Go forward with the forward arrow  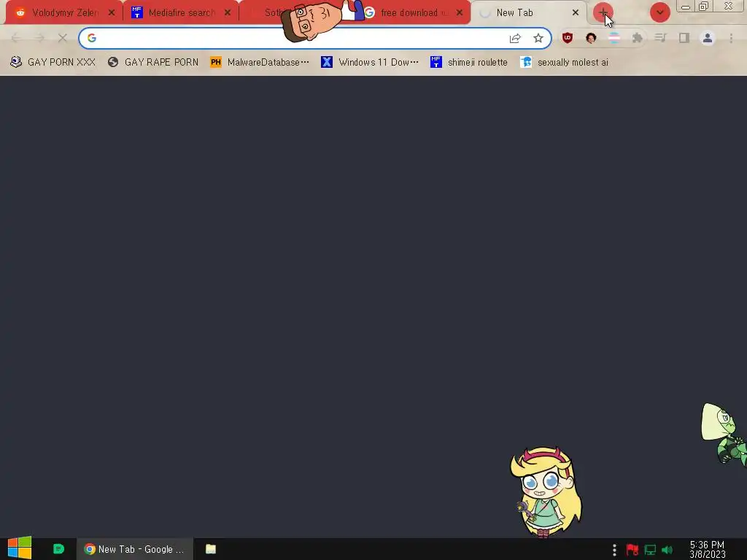pos(39,38)
